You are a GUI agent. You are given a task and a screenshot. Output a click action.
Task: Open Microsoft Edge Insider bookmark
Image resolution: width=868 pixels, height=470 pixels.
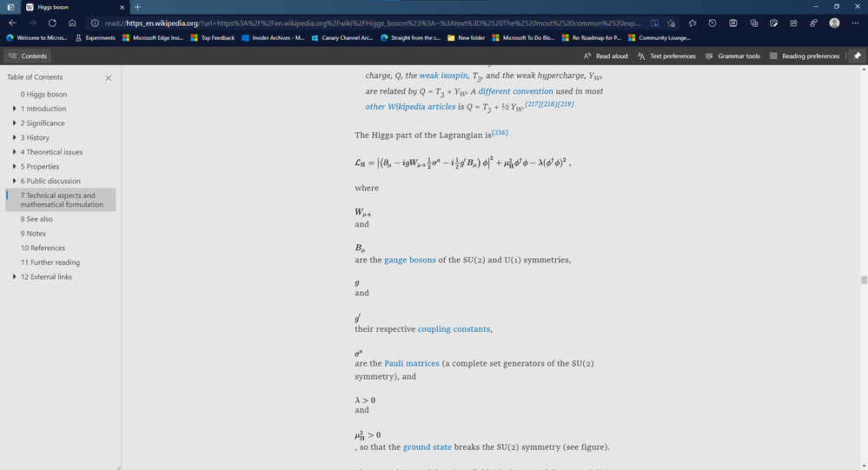153,37
